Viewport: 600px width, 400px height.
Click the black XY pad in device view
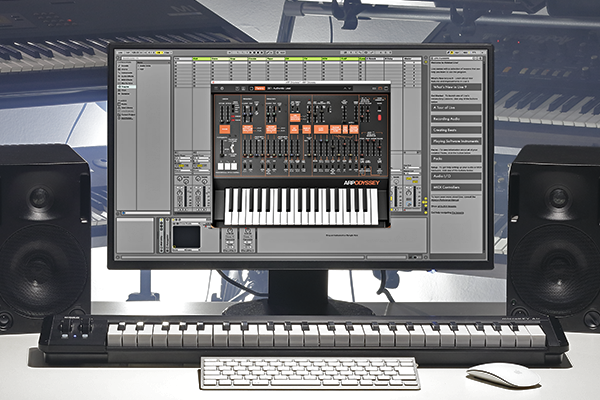[186, 237]
